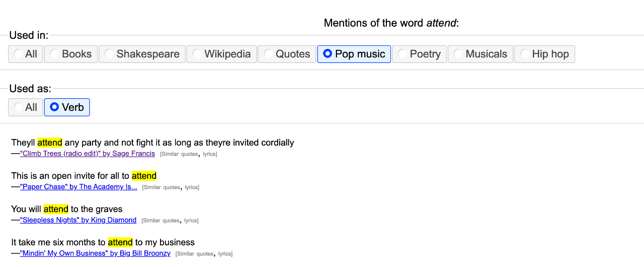Set "Used as" to All
The width and height of the screenshot is (644, 267).
coord(26,107)
